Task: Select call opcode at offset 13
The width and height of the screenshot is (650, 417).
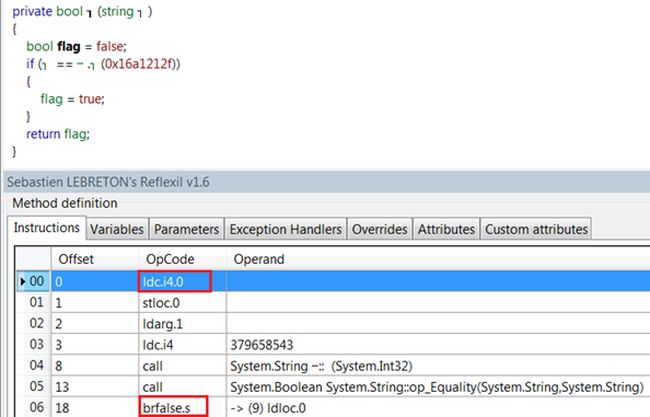Action: [182, 387]
